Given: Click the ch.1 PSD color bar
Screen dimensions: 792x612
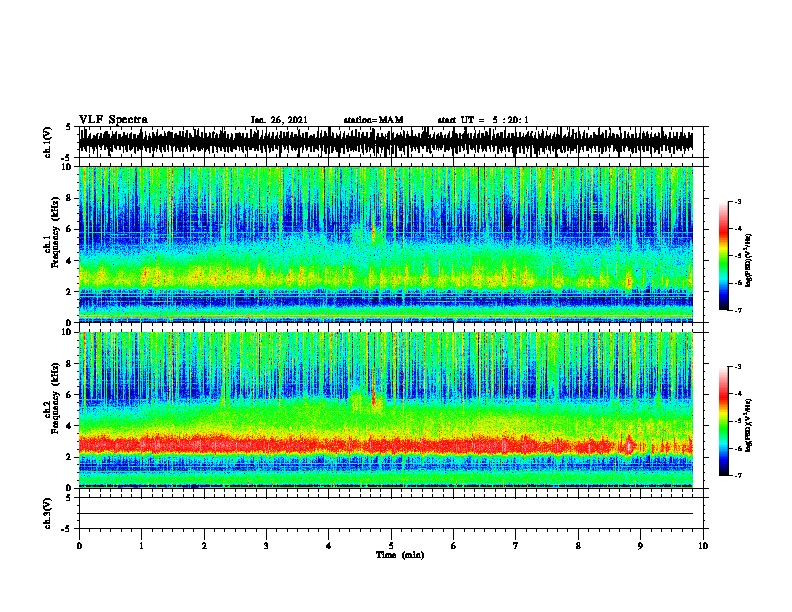Looking at the screenshot, I should pos(723,256).
